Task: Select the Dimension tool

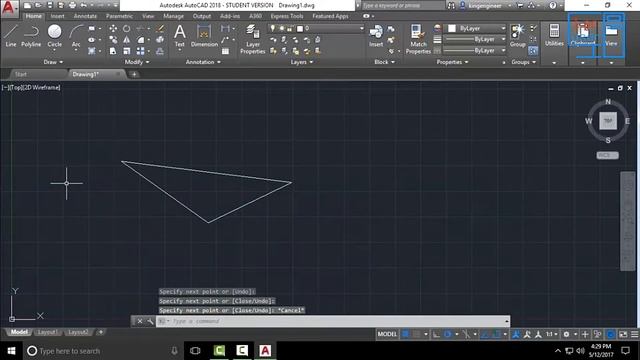Action: pyautogui.click(x=204, y=36)
